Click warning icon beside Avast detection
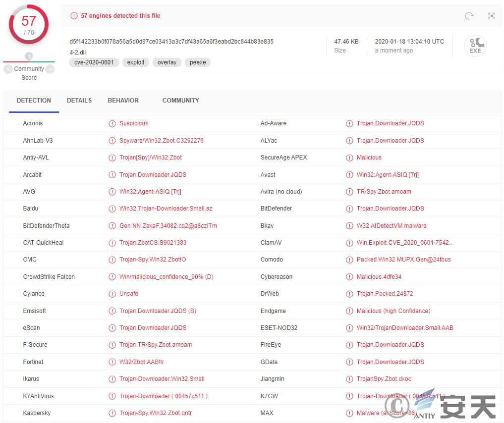The height and width of the screenshot is (423, 504). click(349, 175)
